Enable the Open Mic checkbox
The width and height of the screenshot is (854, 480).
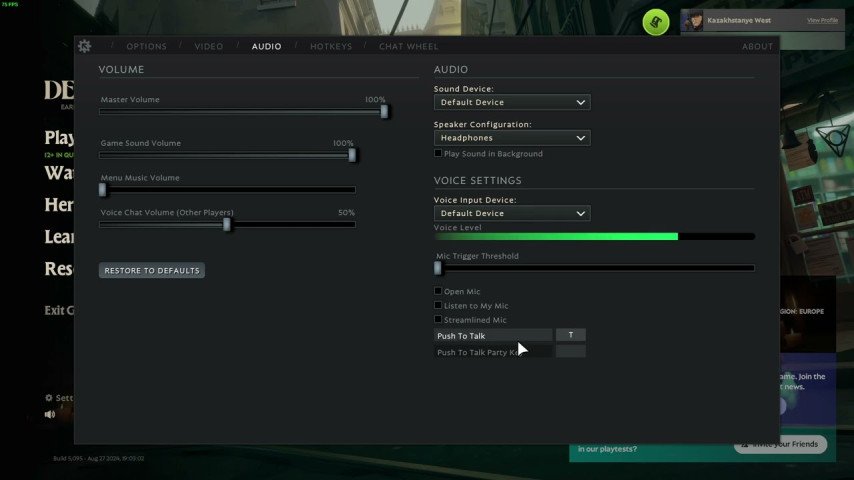click(x=438, y=292)
